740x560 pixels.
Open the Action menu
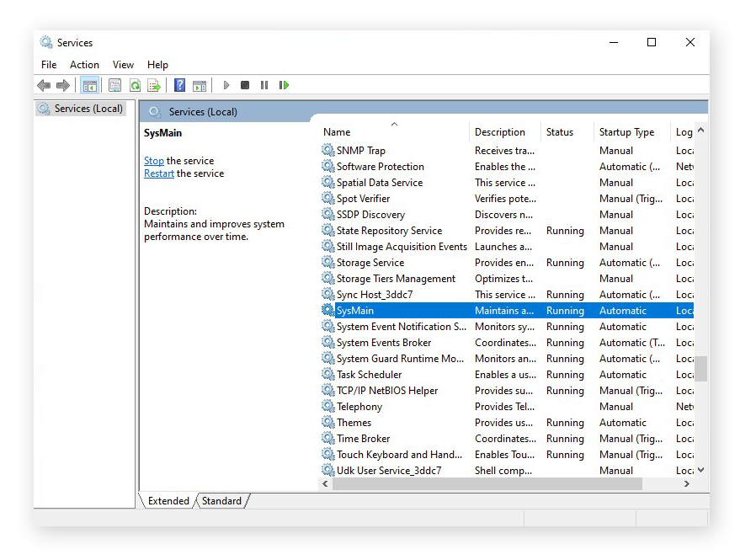point(84,64)
